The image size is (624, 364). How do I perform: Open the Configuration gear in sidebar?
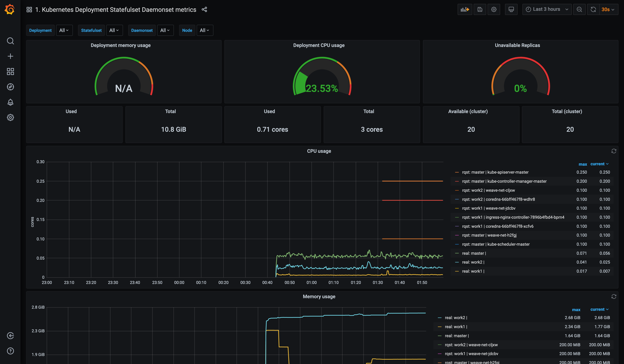(10, 117)
